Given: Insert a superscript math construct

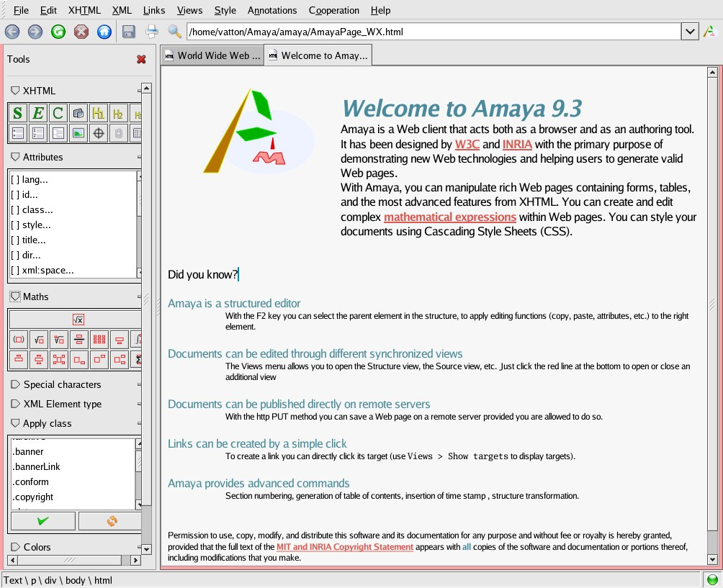Looking at the screenshot, I should [x=99, y=359].
